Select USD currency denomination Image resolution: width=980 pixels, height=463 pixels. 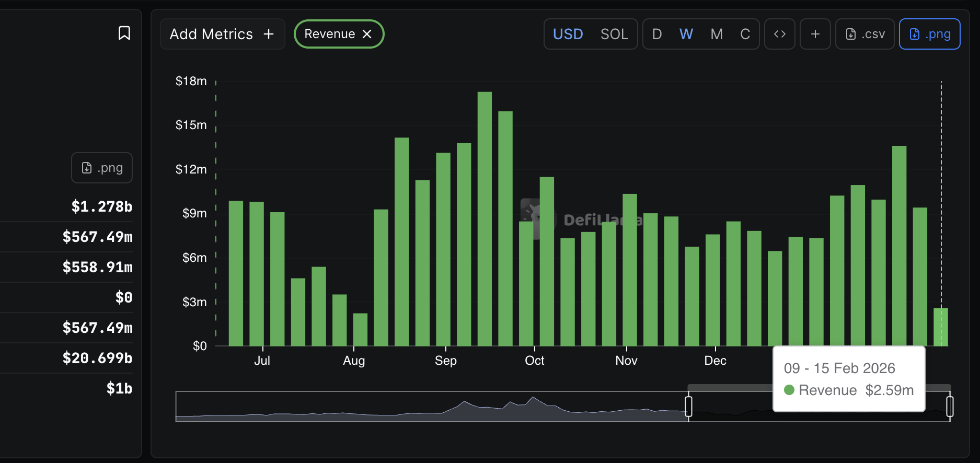coord(568,34)
